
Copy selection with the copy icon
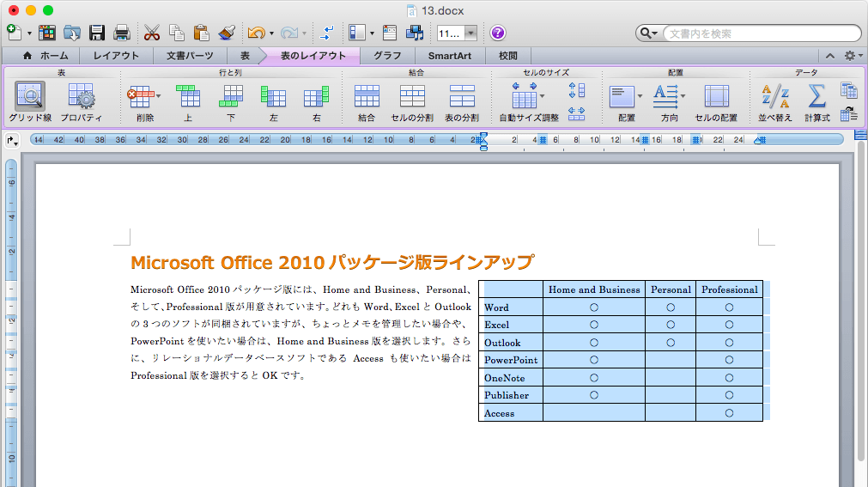pos(177,33)
